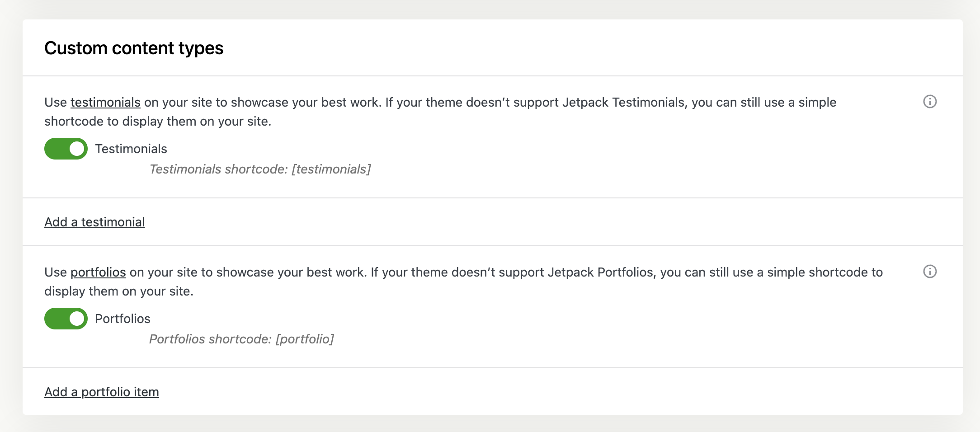Screen dimensions: 980x432
Task: Click the Testimonials label next to toggle
Action: 131,149
